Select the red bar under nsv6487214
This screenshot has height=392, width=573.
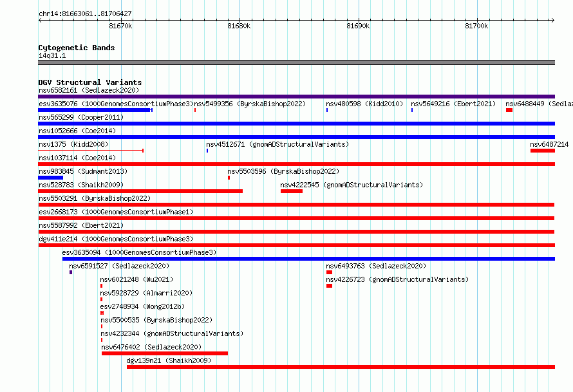click(x=543, y=151)
